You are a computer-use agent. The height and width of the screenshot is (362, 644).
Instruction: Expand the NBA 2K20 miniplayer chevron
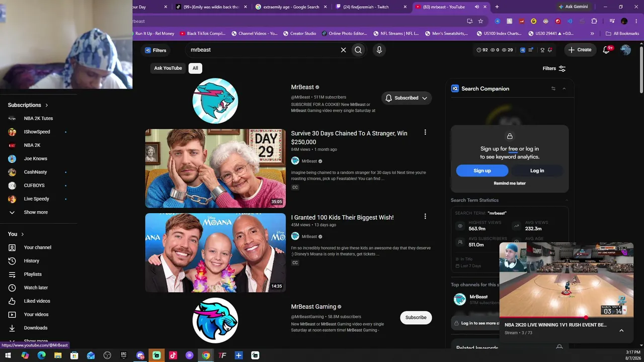[621, 330]
